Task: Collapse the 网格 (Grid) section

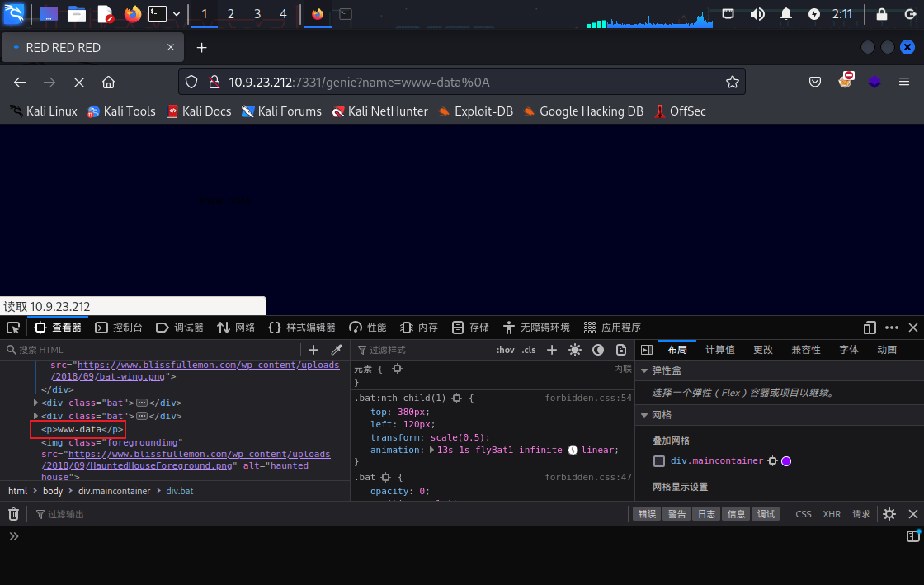Action: coord(644,415)
